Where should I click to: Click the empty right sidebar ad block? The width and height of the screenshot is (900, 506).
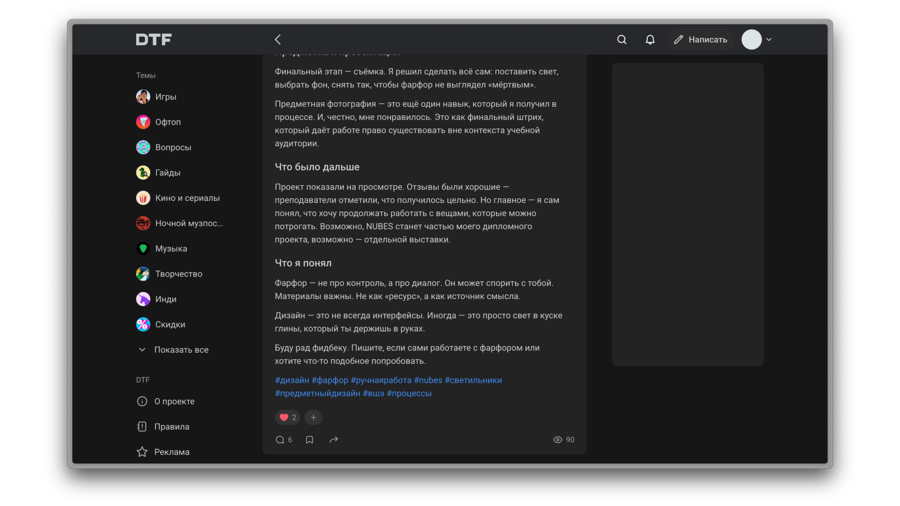point(688,215)
